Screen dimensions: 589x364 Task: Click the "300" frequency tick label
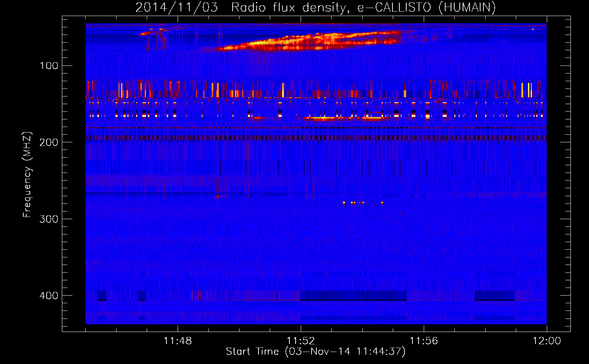tap(49, 219)
